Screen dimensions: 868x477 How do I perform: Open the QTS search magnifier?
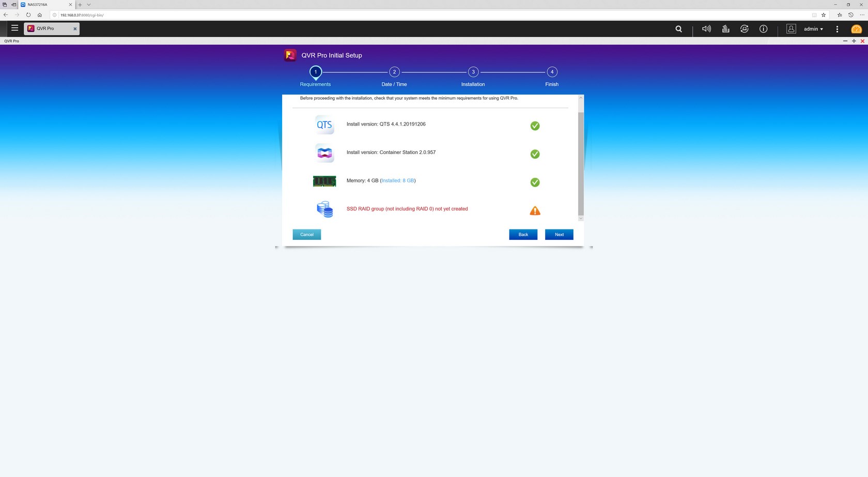tap(678, 29)
